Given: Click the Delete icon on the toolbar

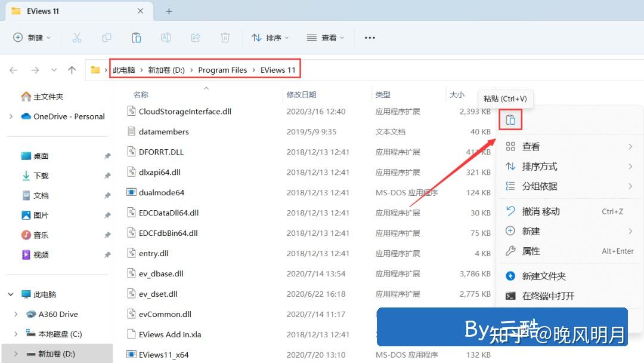Looking at the screenshot, I should point(225,37).
